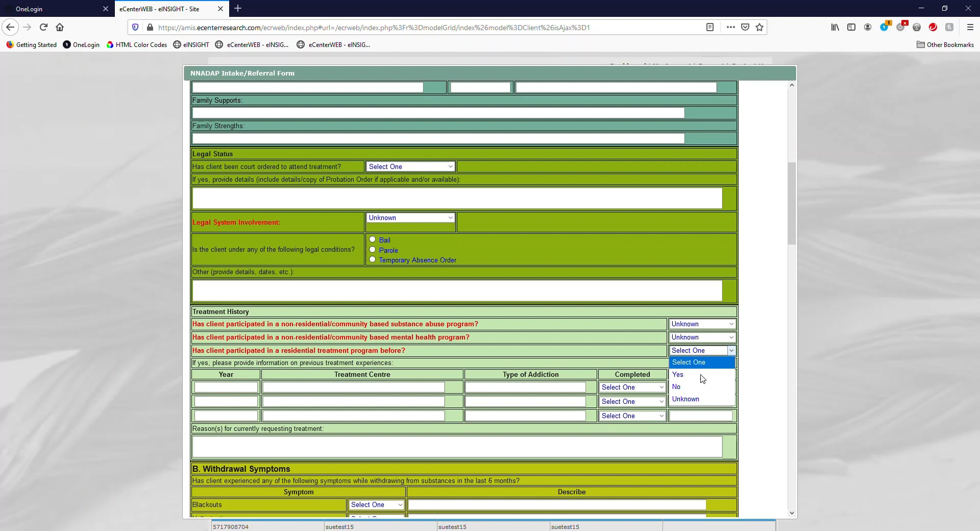Image resolution: width=980 pixels, height=531 pixels.
Task: Enable reader view for this page
Action: click(x=710, y=27)
